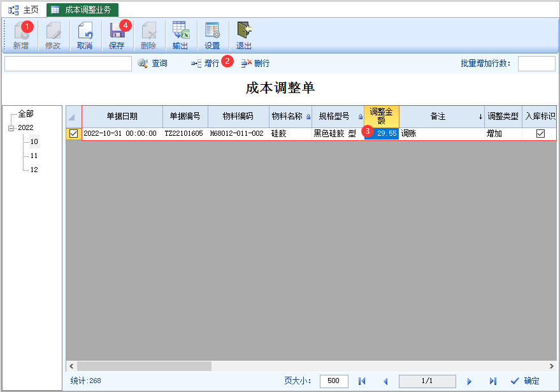Click the 单据编号 column header
Screen dimensions: 560x392
(185, 117)
